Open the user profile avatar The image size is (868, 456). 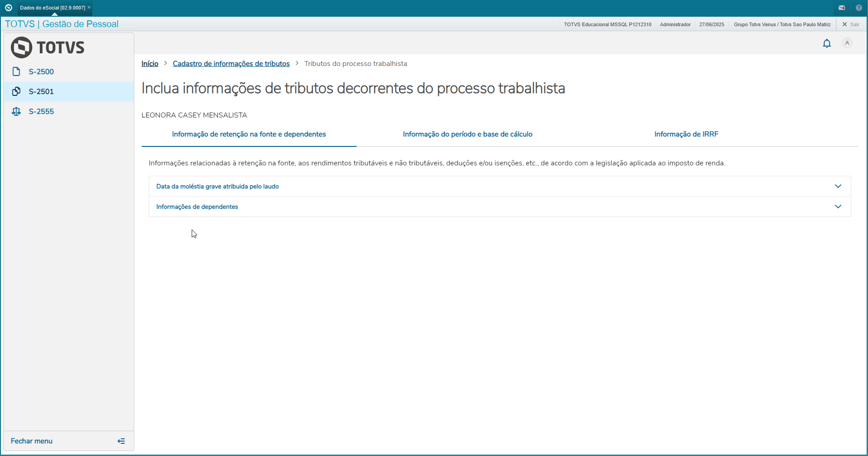(847, 43)
